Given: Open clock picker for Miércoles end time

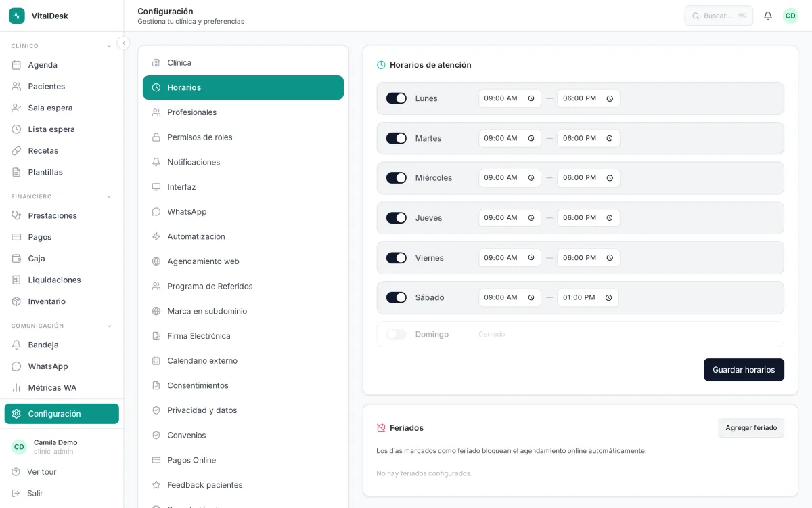Looking at the screenshot, I should [610, 177].
